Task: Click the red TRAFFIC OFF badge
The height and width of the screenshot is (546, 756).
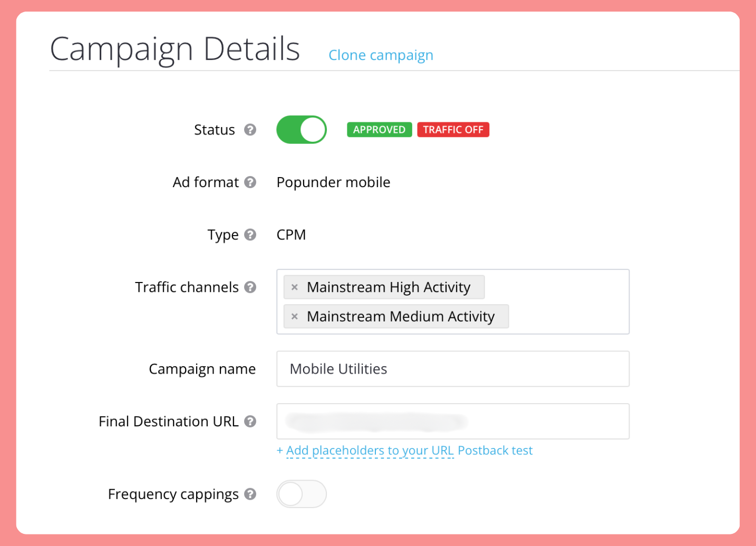Action: click(453, 130)
